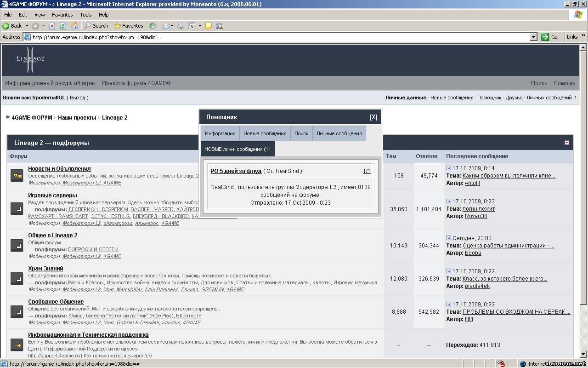Open the History toolbar icon
Image resolution: width=588 pixels, height=368 pixels.
[x=152, y=26]
